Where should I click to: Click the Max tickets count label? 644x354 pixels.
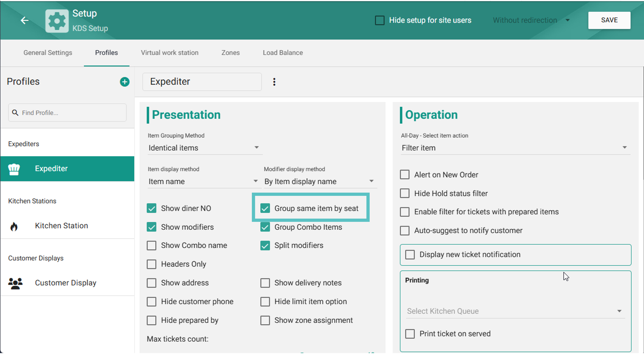point(177,339)
